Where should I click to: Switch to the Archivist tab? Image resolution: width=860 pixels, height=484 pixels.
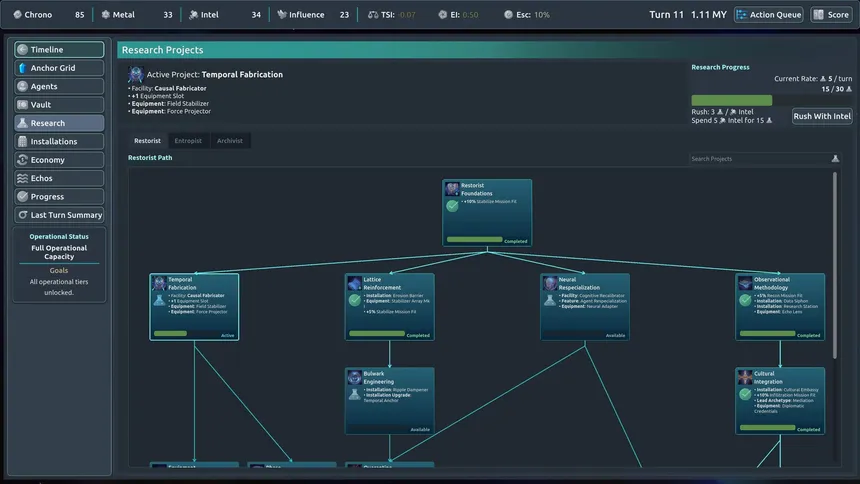230,141
